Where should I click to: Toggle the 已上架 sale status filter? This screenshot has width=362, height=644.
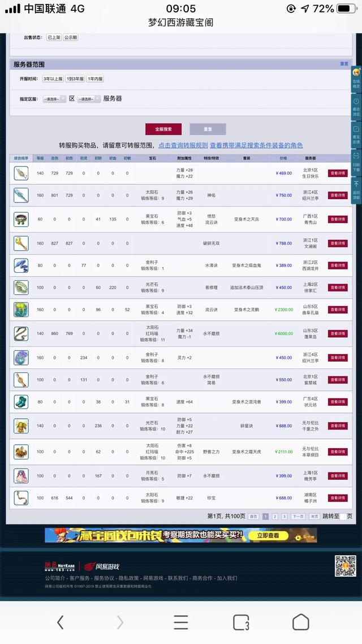pos(54,37)
